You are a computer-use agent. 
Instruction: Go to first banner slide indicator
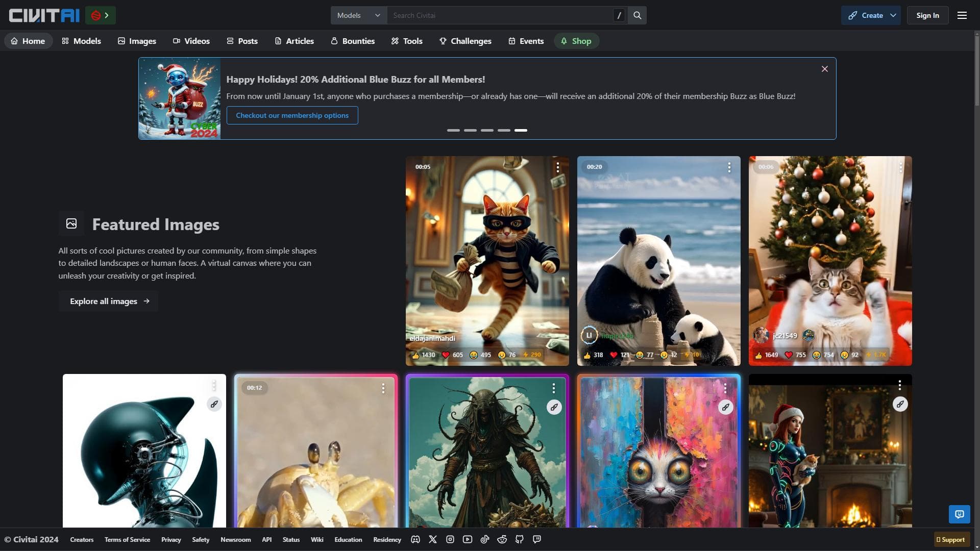tap(453, 130)
